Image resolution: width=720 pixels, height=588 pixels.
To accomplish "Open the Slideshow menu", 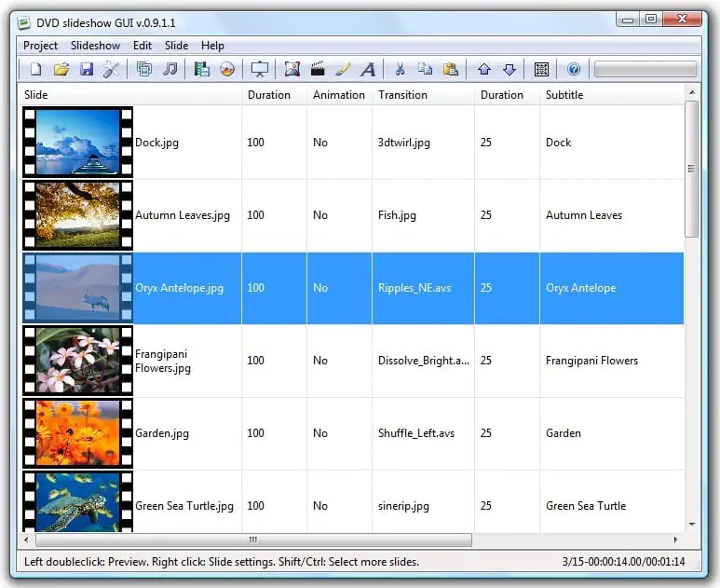I will [95, 46].
